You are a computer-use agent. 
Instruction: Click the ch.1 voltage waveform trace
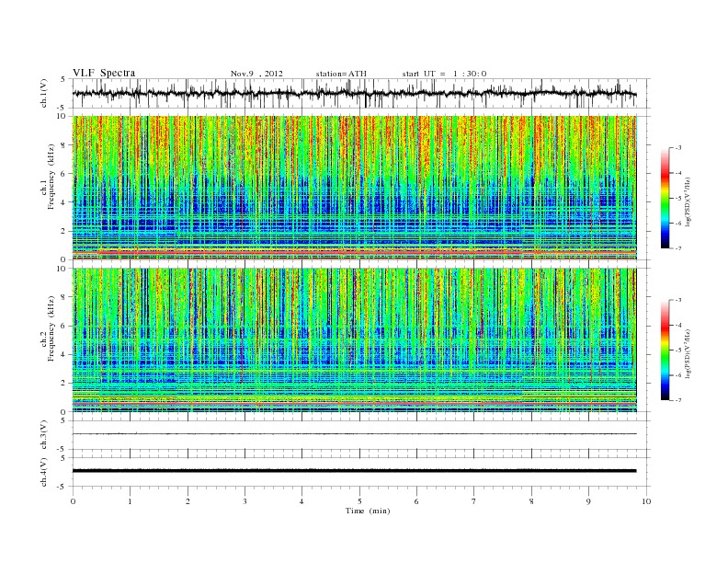[x=354, y=93]
